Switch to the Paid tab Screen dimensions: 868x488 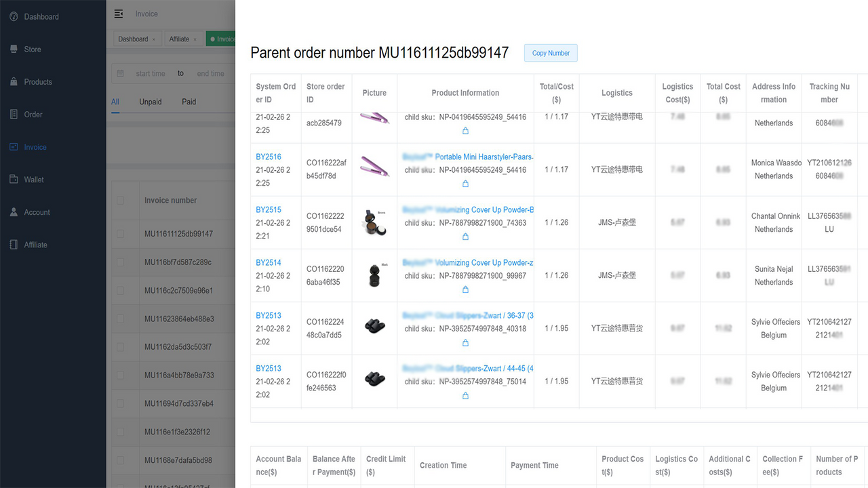point(189,102)
